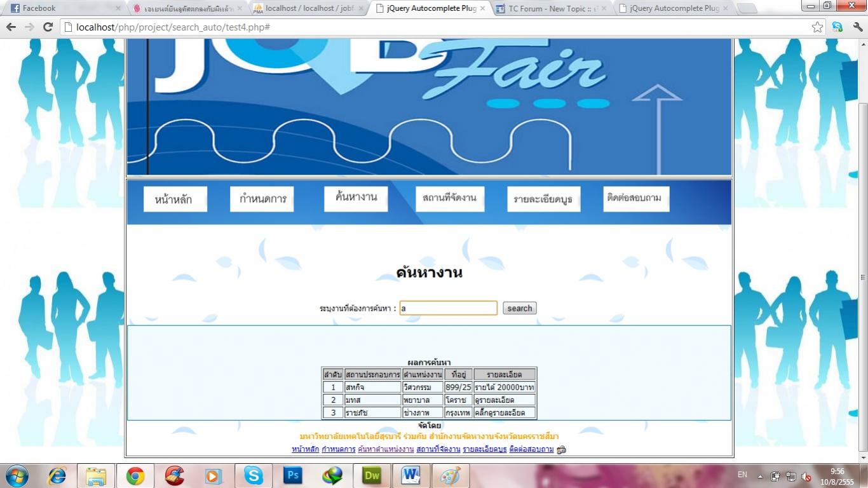Click the สหกิจ cell in results table
This screenshot has height=488, width=868.
tap(372, 387)
